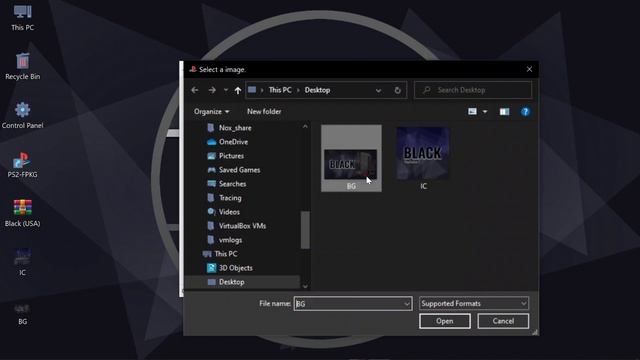Select the IC image thumbnail
Image resolution: width=640 pixels, height=360 pixels.
click(423, 158)
